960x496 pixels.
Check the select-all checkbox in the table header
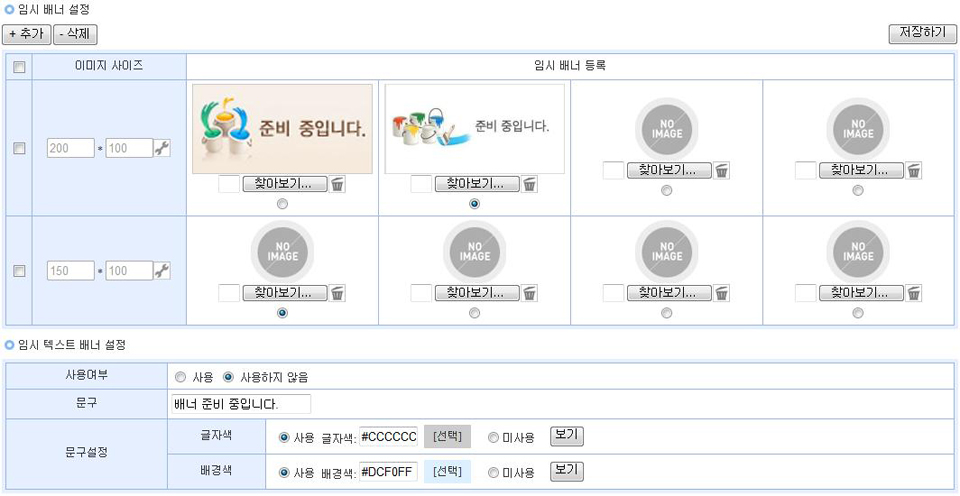coord(18,67)
